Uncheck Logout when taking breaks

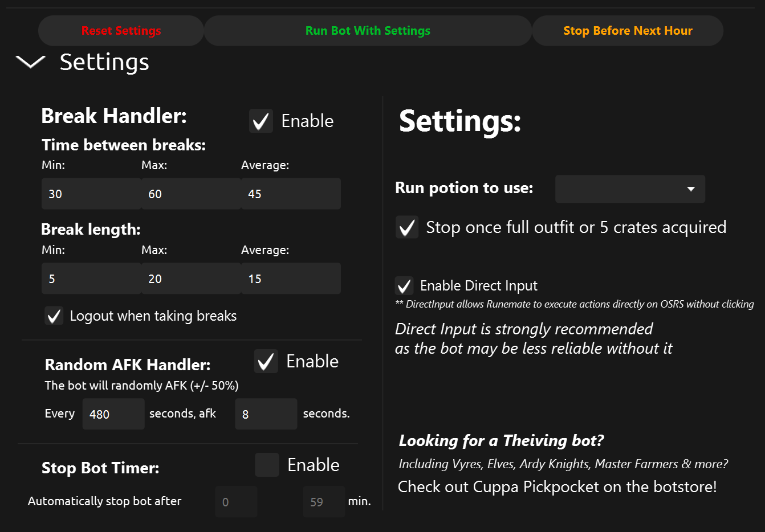[54, 316]
